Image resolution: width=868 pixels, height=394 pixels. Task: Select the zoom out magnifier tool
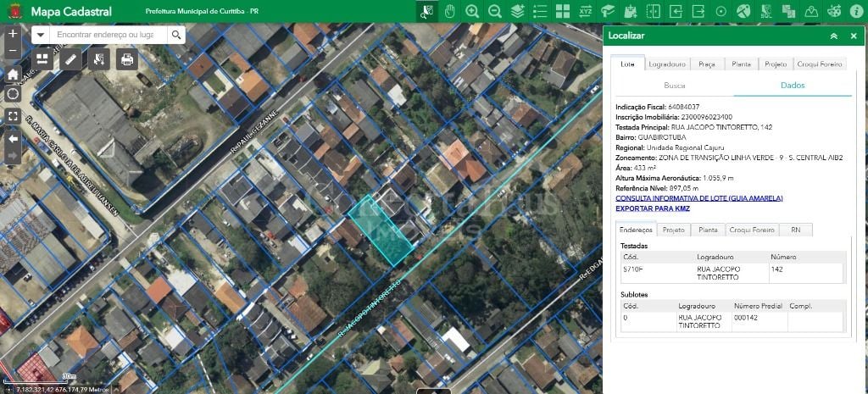click(495, 11)
